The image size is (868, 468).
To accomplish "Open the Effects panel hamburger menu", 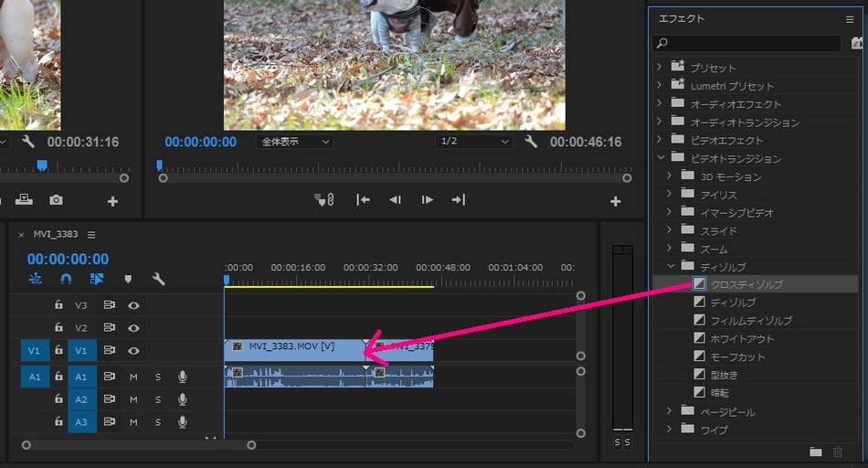I will 849,19.
